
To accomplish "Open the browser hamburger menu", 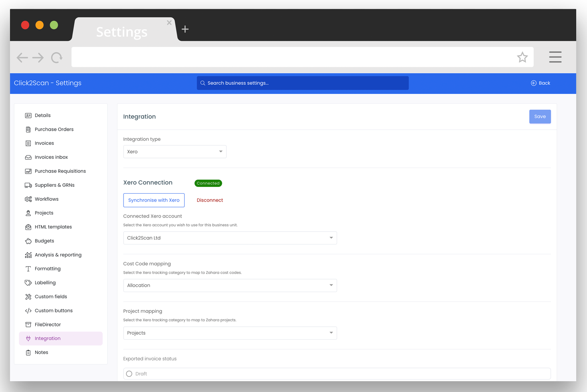I will [x=555, y=57].
